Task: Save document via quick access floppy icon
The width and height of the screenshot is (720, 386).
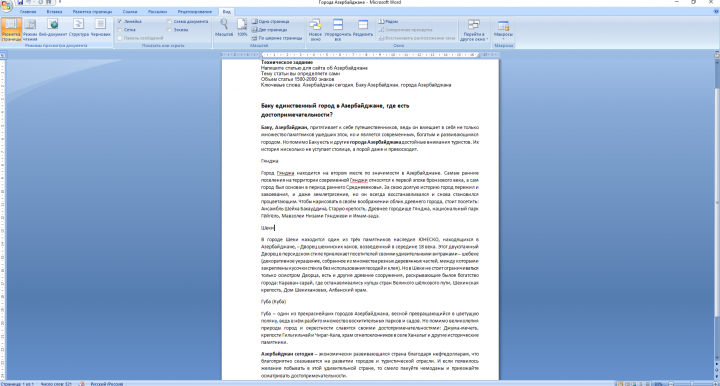Action: pyautogui.click(x=20, y=2)
